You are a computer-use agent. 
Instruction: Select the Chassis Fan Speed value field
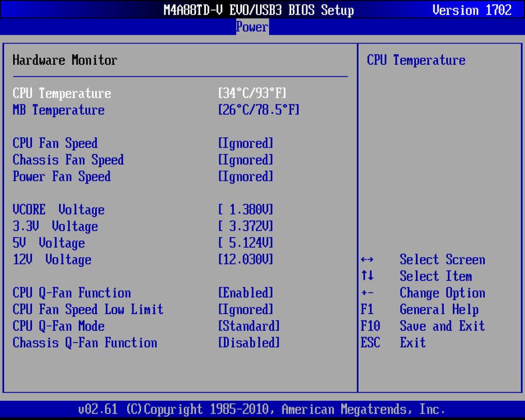(x=245, y=160)
